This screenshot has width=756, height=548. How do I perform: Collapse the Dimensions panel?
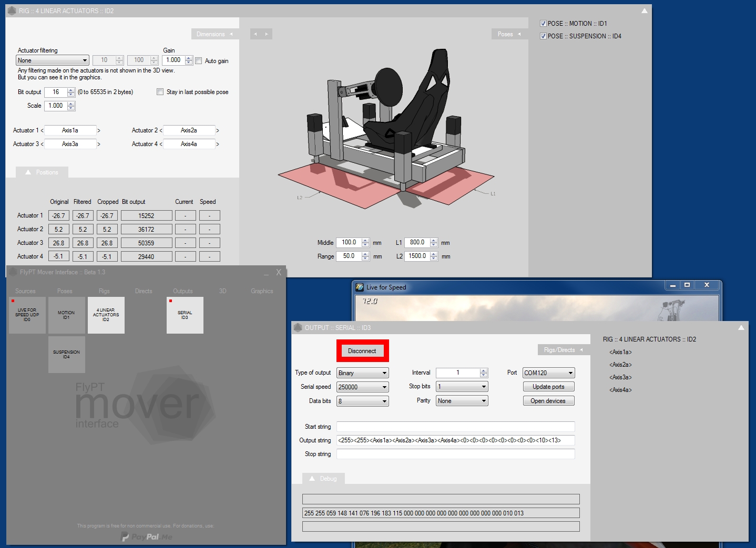[215, 34]
